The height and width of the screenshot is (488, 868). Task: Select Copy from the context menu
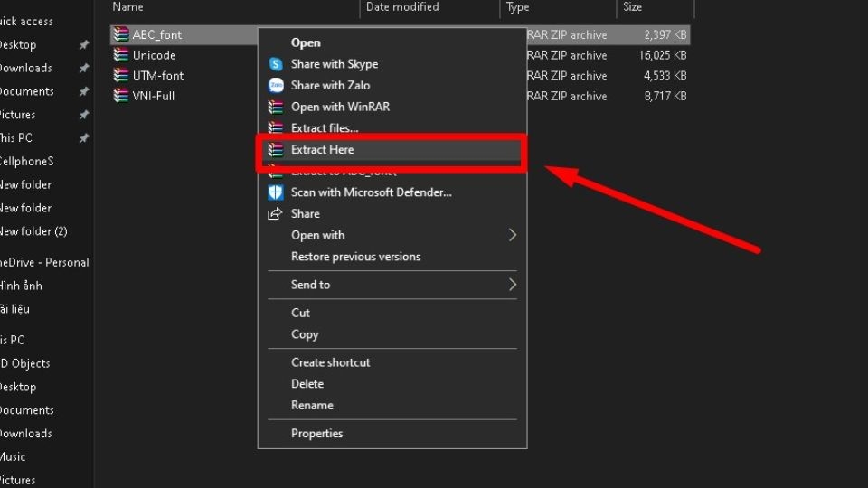[x=305, y=334]
